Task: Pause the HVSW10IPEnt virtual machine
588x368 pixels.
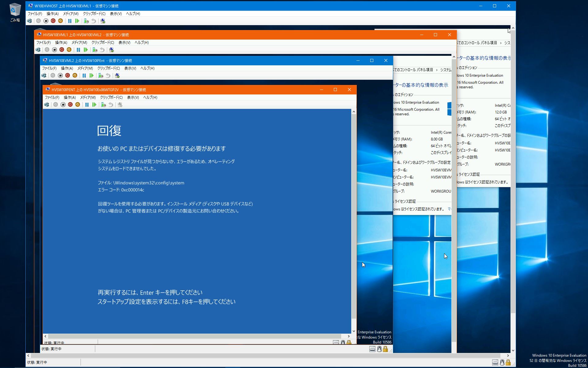Action: 84,75
